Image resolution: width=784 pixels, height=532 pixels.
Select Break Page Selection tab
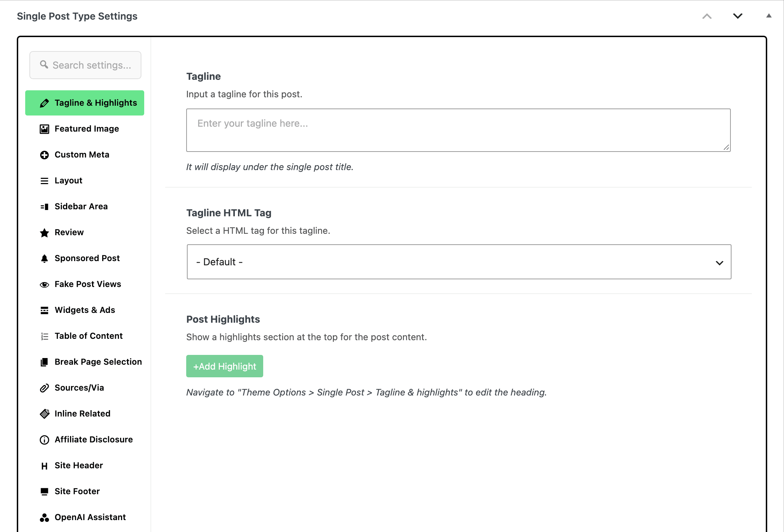point(85,362)
